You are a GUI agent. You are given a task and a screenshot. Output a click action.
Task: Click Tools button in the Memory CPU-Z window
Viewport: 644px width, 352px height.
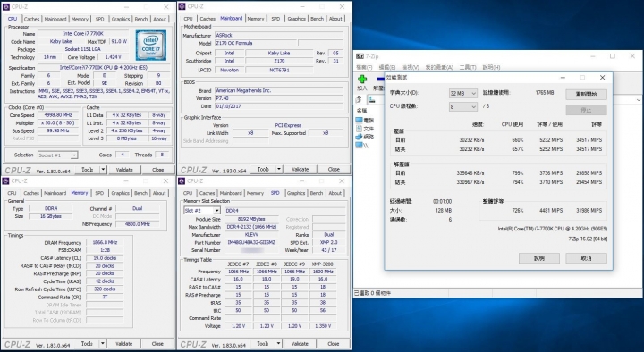[87, 344]
